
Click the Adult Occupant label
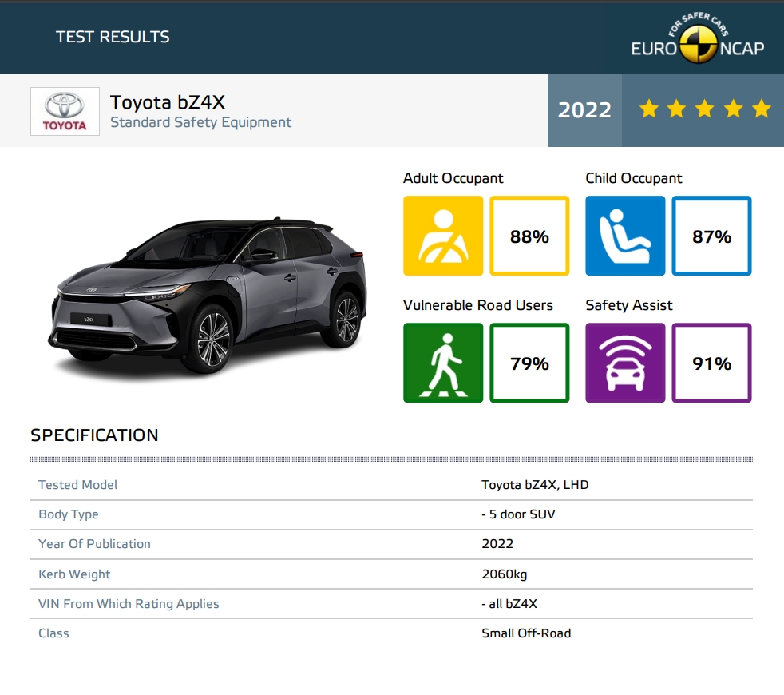tap(453, 178)
